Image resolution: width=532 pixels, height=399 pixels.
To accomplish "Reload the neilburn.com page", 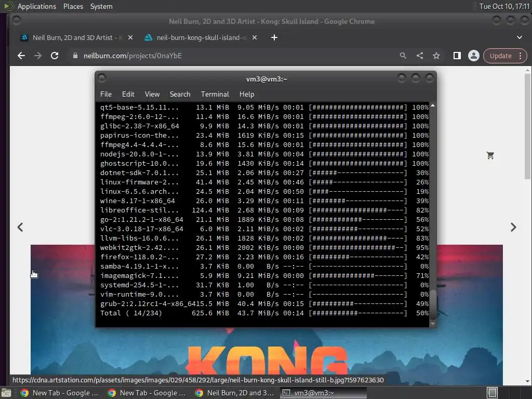I will click(x=54, y=56).
